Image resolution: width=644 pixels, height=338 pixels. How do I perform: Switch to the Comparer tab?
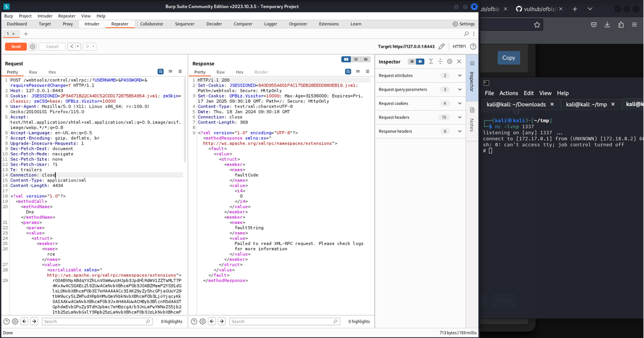coord(243,24)
